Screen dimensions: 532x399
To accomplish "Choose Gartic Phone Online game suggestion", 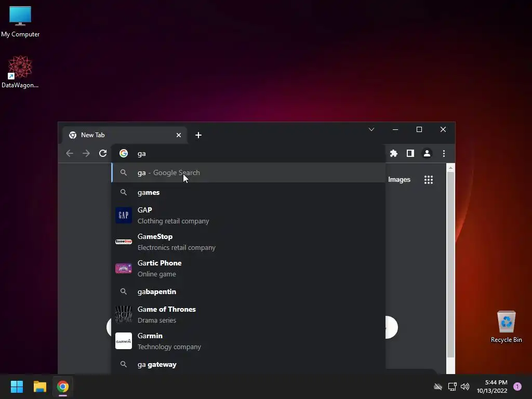I will click(x=248, y=268).
